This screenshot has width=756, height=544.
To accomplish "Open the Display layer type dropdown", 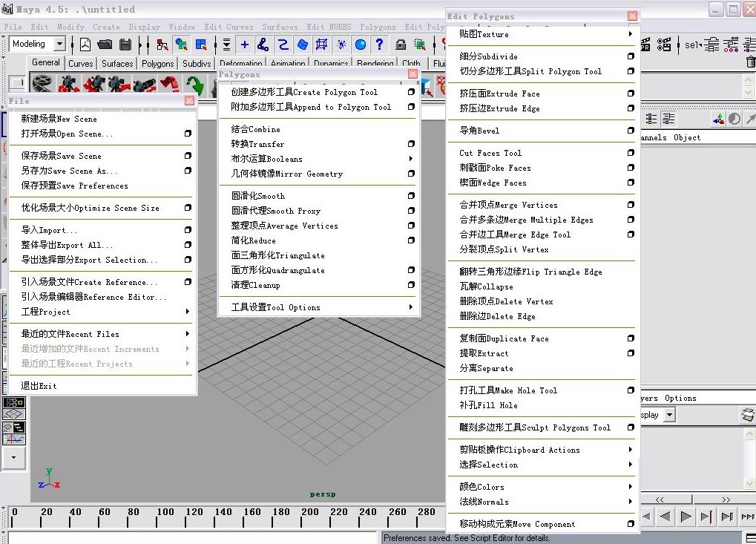I will [669, 415].
